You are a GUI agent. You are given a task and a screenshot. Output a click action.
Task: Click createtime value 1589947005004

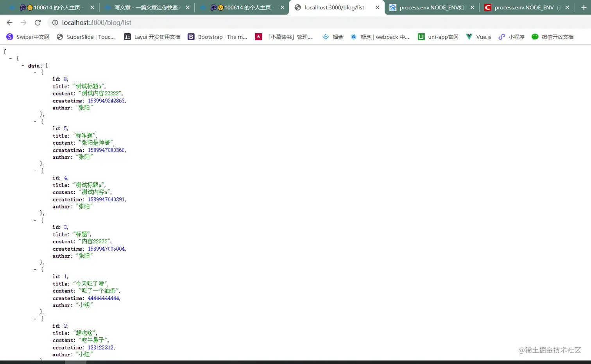tap(106, 249)
